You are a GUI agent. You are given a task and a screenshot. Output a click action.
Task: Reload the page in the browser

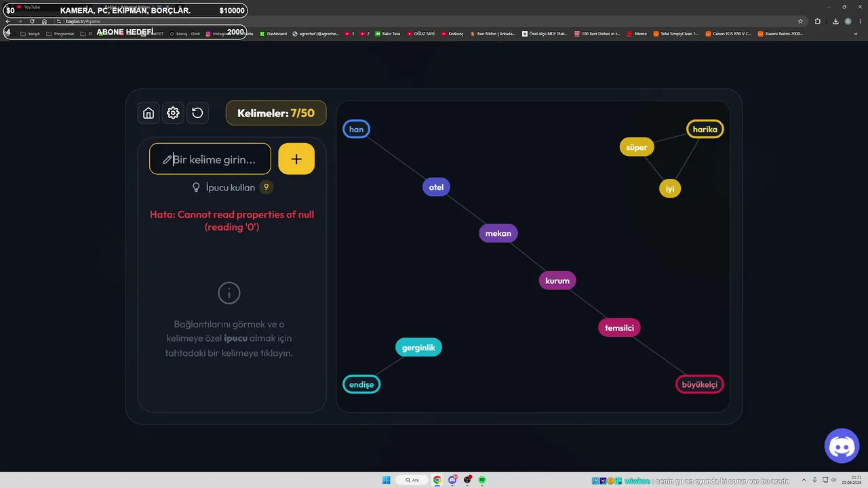(32, 21)
